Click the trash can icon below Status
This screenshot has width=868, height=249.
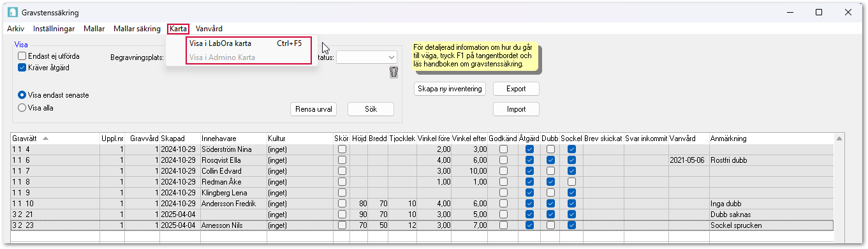pos(394,72)
